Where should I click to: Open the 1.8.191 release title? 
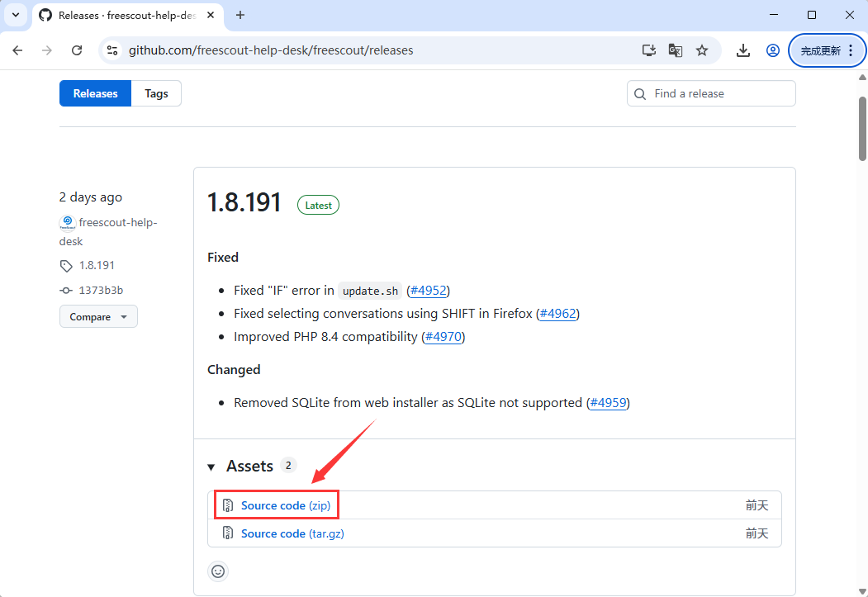pyautogui.click(x=244, y=202)
